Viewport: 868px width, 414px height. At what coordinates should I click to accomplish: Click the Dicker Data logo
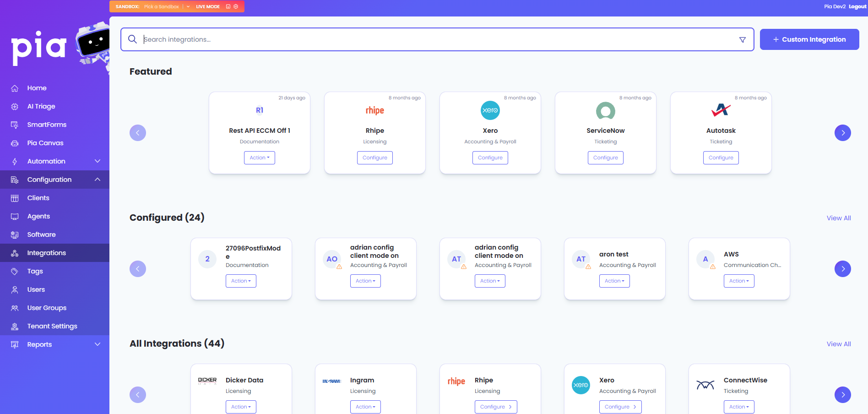pyautogui.click(x=207, y=381)
